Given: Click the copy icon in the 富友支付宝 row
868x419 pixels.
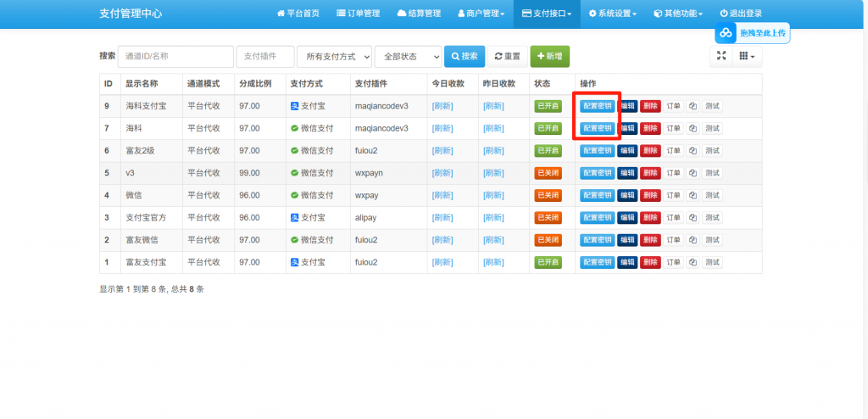Looking at the screenshot, I should pos(693,262).
